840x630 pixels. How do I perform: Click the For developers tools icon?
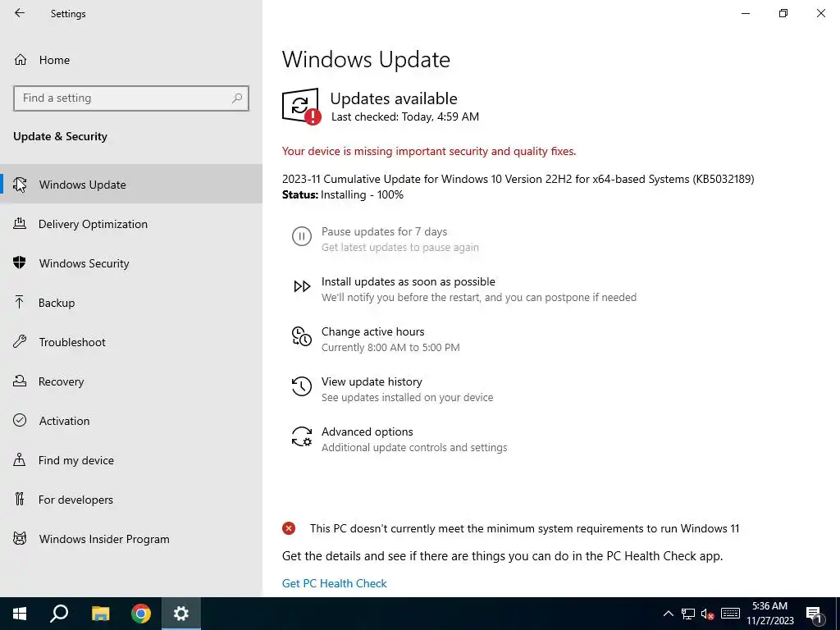point(20,500)
